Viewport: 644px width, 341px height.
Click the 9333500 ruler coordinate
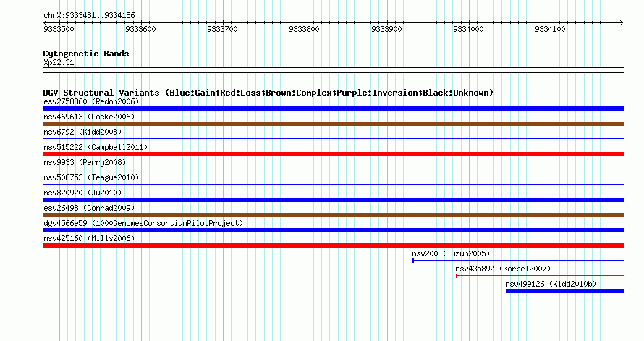[59, 29]
